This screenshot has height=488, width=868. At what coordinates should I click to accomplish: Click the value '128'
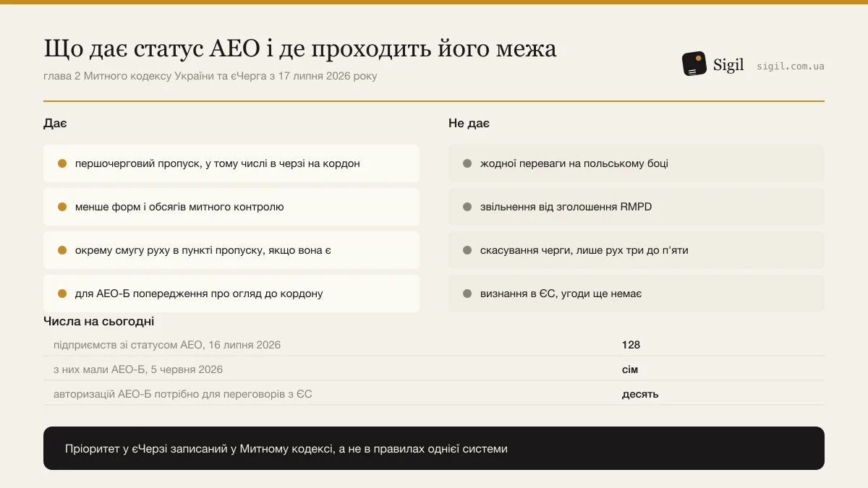631,345
